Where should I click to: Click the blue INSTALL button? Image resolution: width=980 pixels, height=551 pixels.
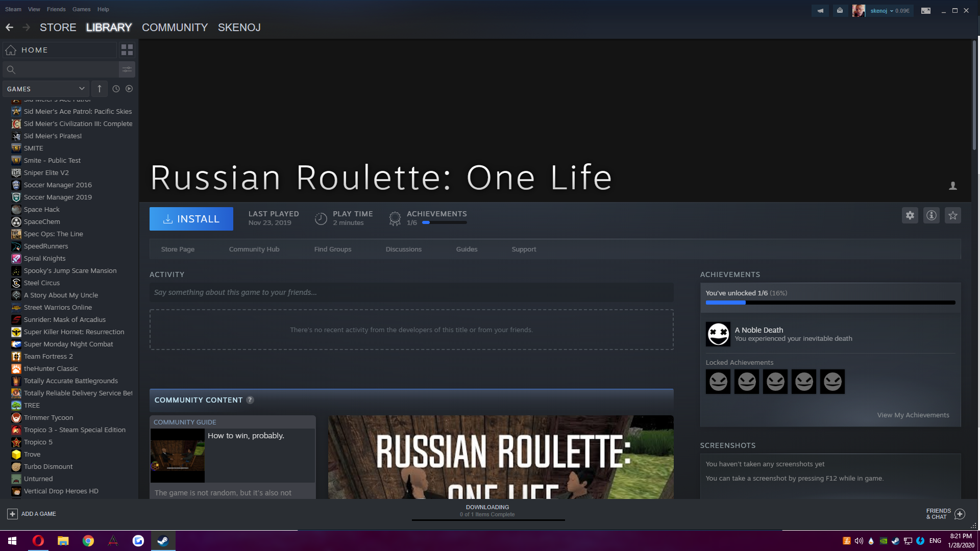191,219
